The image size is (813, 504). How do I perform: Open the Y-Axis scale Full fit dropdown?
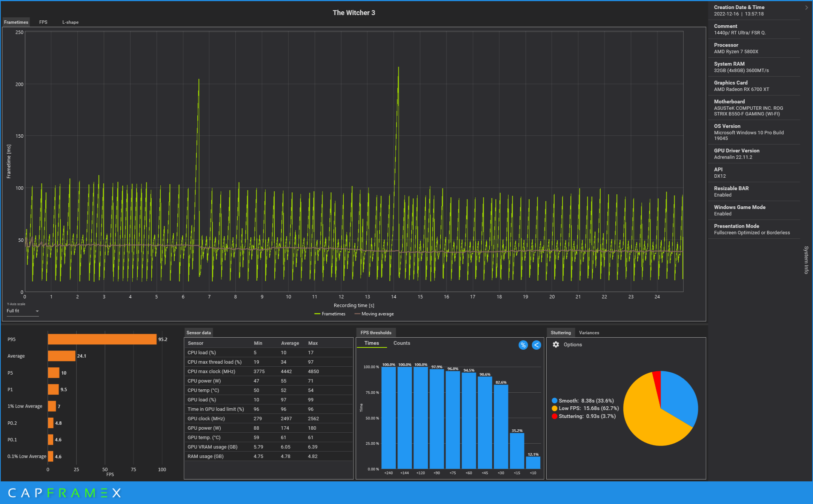tap(23, 311)
